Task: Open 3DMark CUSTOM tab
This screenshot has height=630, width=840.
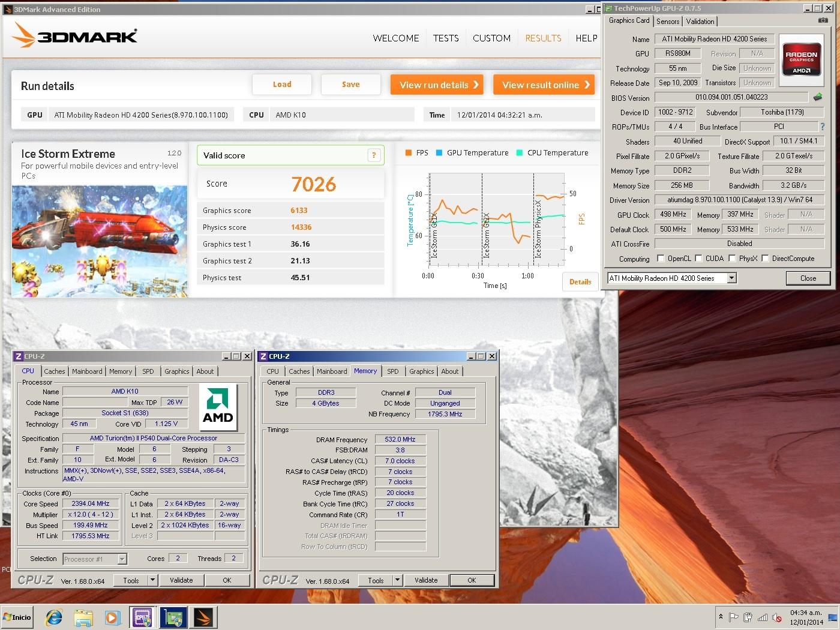Action: click(x=491, y=38)
